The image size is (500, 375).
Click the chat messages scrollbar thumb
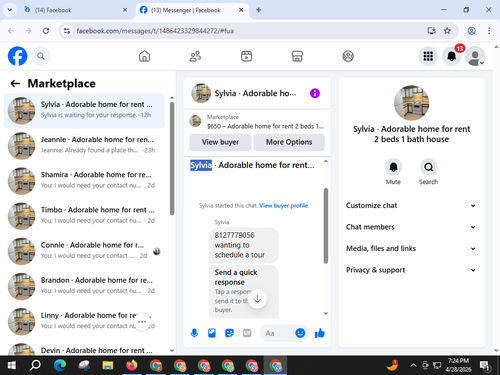coord(326,226)
